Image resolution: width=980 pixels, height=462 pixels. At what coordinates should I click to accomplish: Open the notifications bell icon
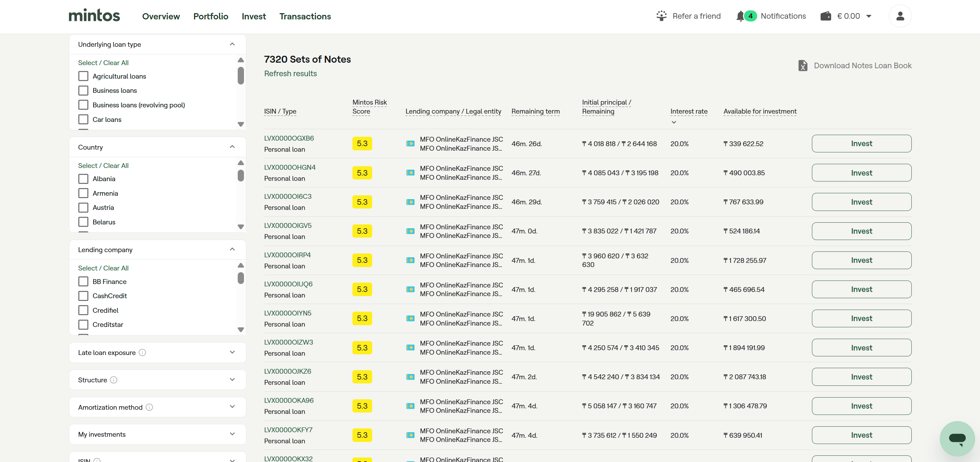(740, 16)
